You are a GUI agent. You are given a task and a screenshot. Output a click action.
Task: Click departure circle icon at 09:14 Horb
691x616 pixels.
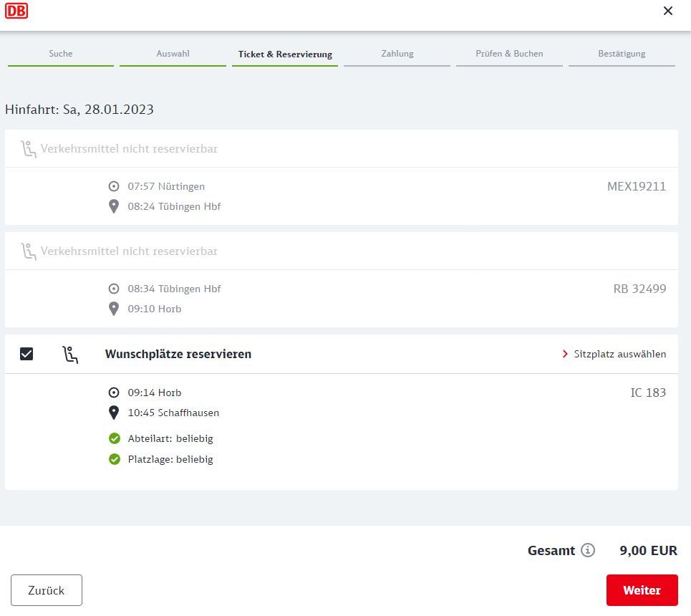point(114,393)
